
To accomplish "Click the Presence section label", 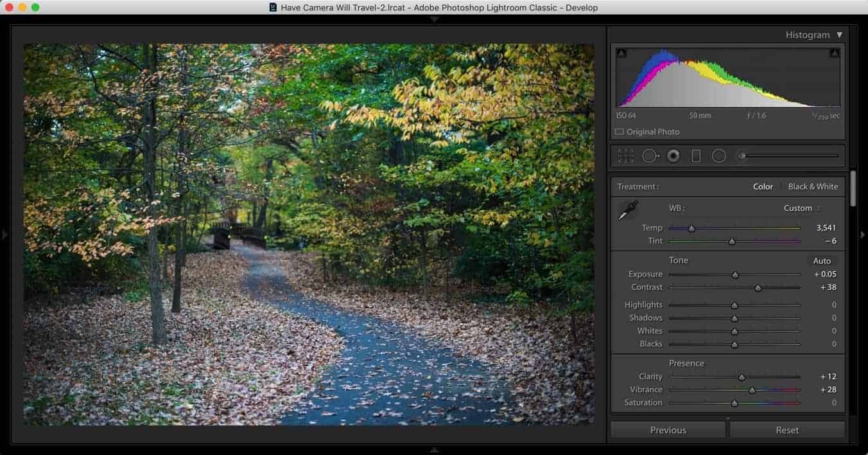I will pyautogui.click(x=686, y=363).
